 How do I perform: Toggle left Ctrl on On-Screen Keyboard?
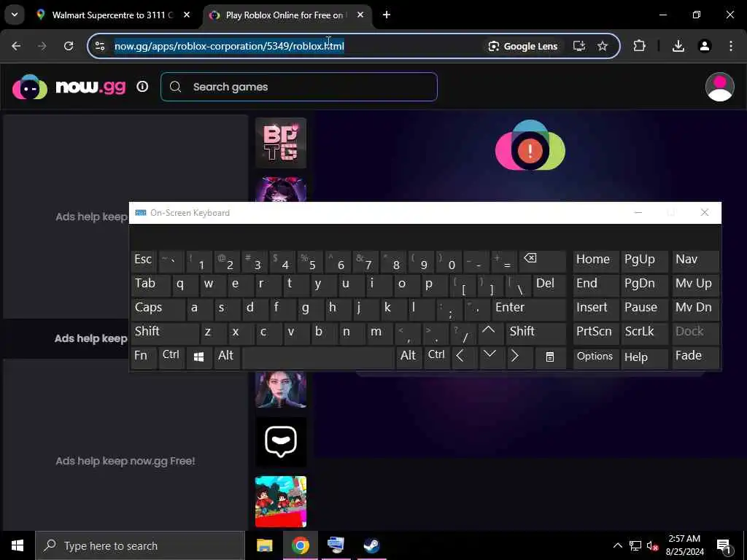click(171, 357)
